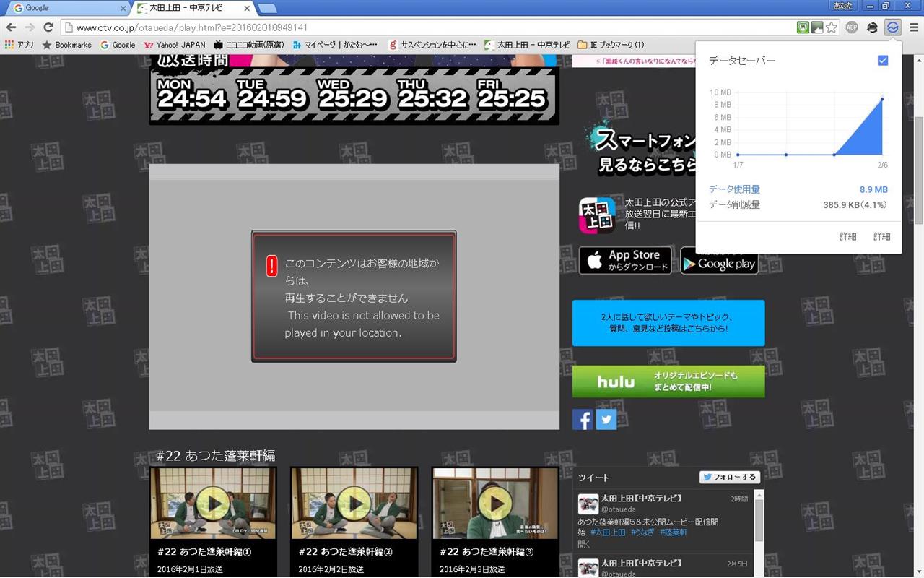924x578 pixels.
Task: Play the #22 あつた蓬莱軒編③ thumbnail
Action: (x=495, y=503)
